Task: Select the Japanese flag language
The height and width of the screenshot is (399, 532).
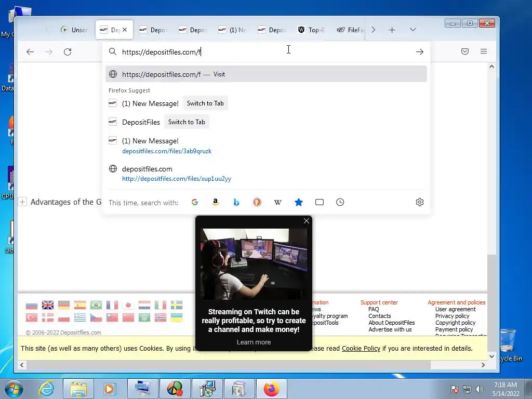Action: click(128, 305)
